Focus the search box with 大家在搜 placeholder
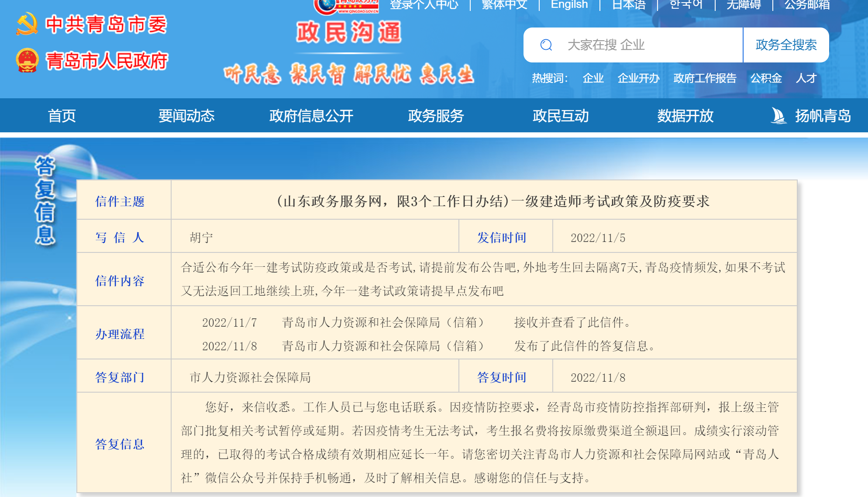This screenshot has height=497, width=868. [x=633, y=45]
